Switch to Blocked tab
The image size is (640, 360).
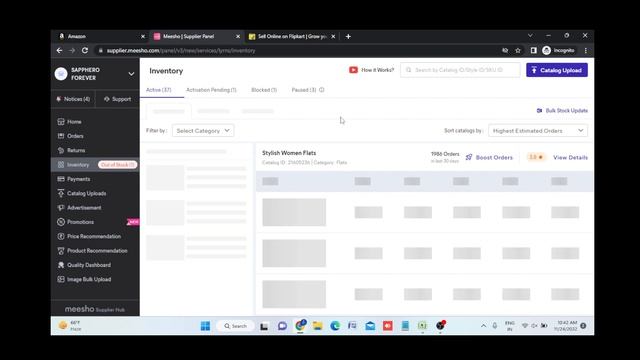pos(264,90)
